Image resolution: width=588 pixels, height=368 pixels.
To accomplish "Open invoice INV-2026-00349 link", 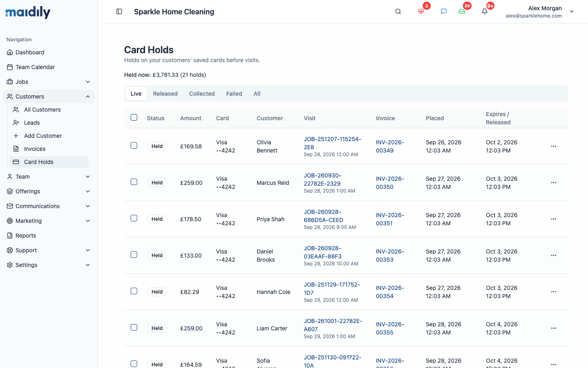I will (390, 146).
